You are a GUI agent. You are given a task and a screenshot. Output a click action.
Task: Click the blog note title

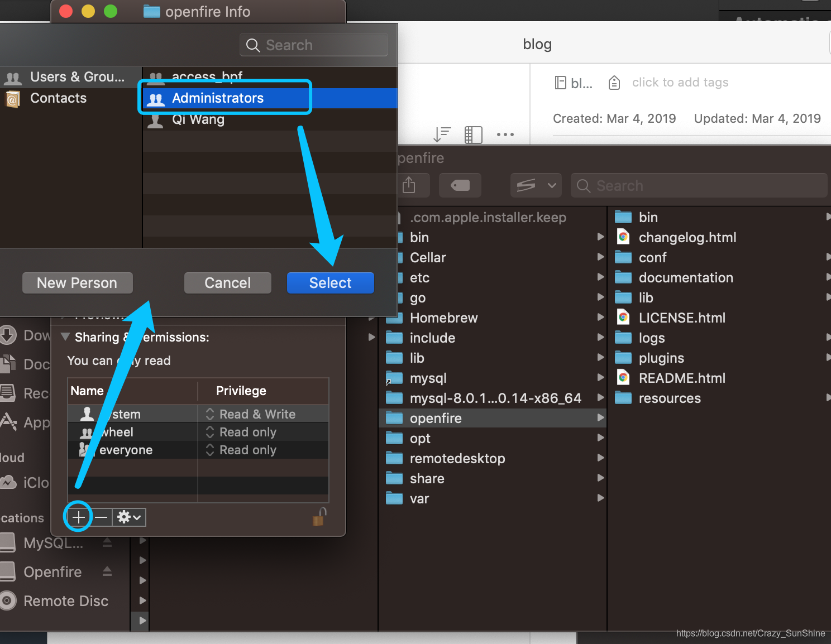click(537, 44)
